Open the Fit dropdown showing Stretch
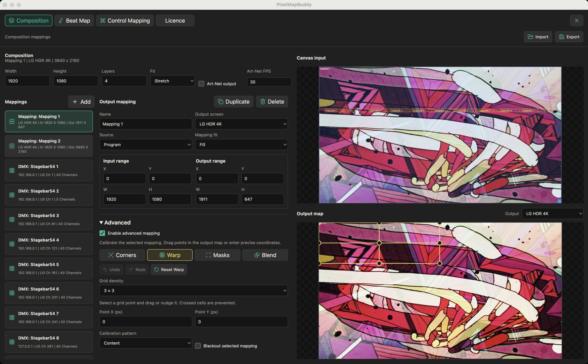 [x=173, y=81]
